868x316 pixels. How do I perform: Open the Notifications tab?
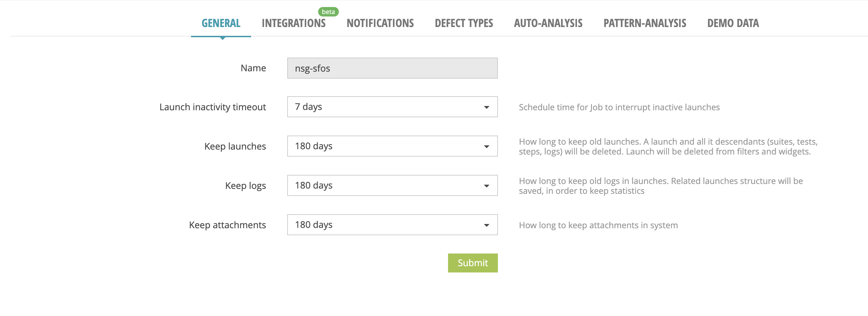380,23
